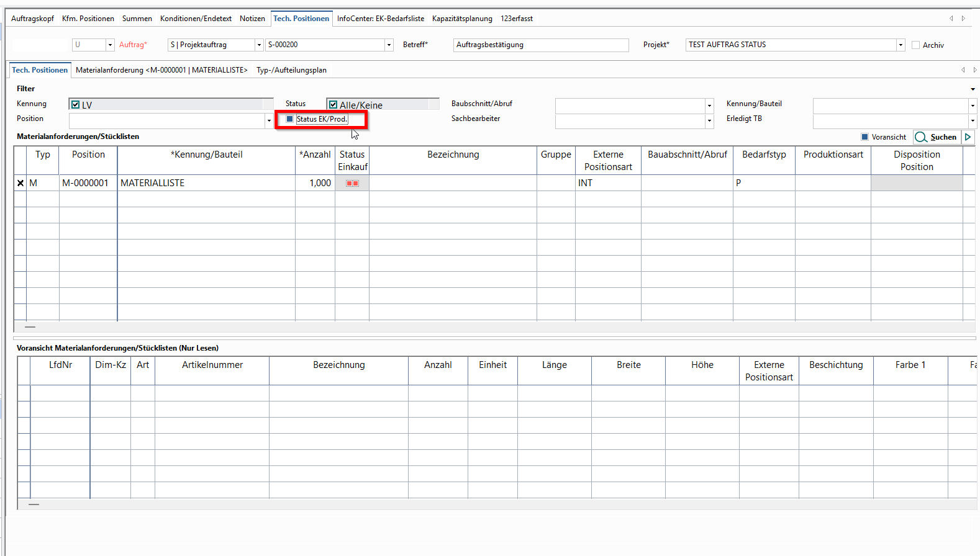Switch to the Kapazitätsplanung tab
Screen dimensions: 980x556
tap(462, 19)
